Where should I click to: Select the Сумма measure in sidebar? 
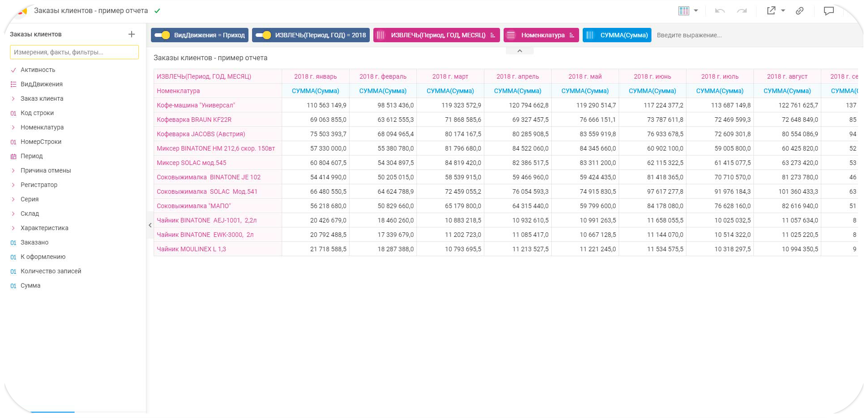[30, 285]
